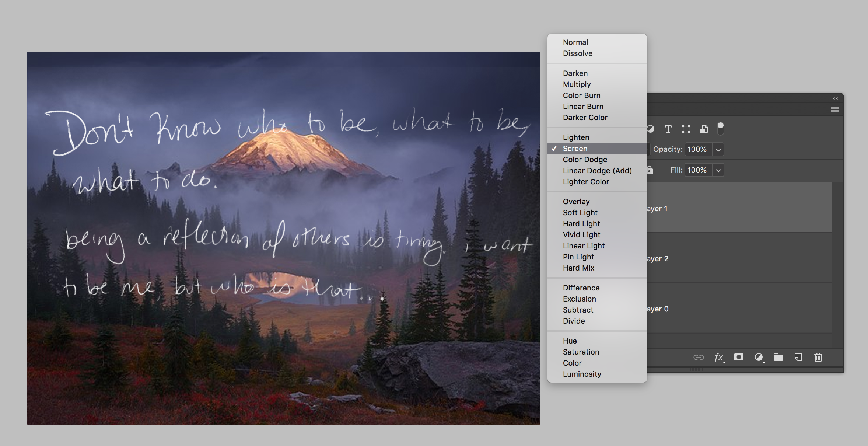Viewport: 868px width, 446px height.
Task: Click the link layers chain icon
Action: click(x=699, y=357)
